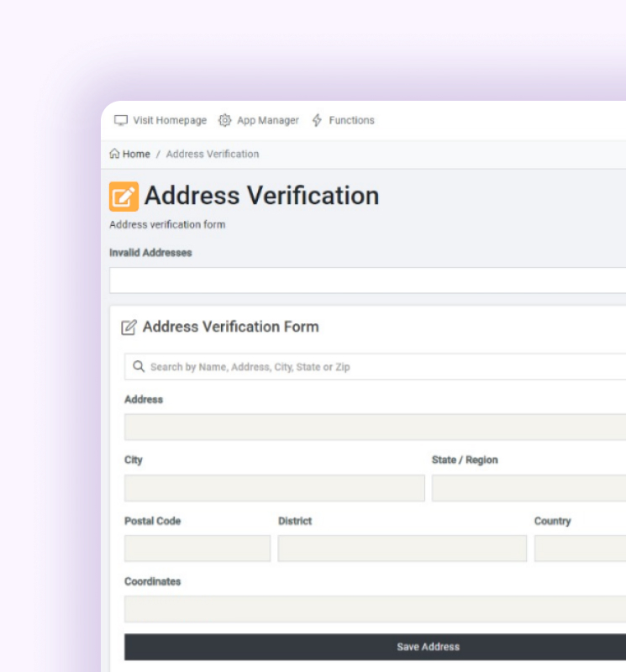Image resolution: width=626 pixels, height=672 pixels.
Task: Click the pencil icon beside Address Verification Form
Action: click(x=129, y=328)
